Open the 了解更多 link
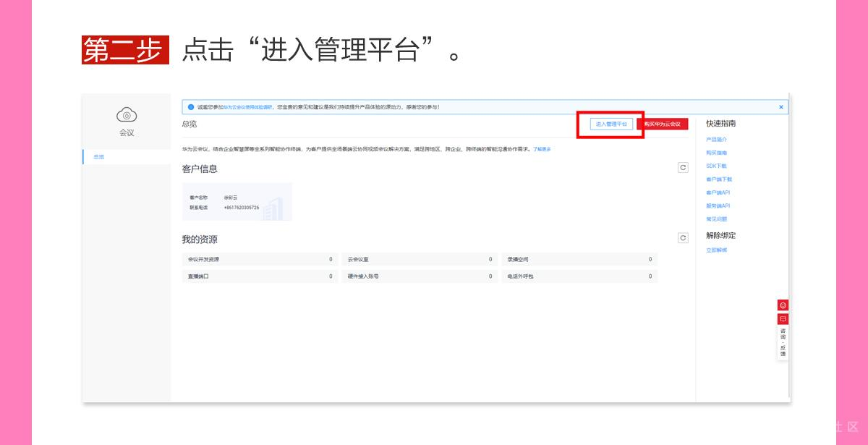 click(x=542, y=149)
